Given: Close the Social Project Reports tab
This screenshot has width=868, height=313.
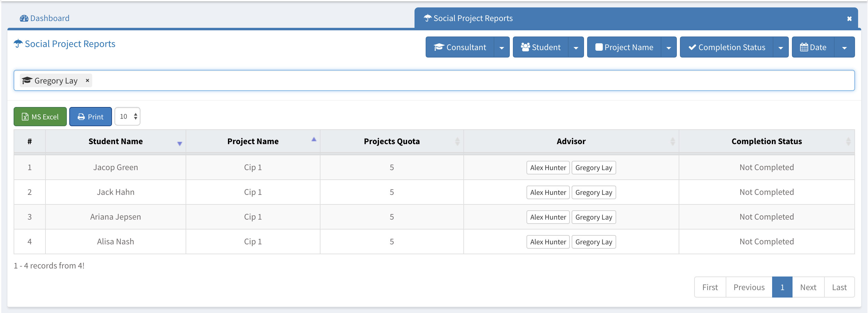Looking at the screenshot, I should pos(849,19).
